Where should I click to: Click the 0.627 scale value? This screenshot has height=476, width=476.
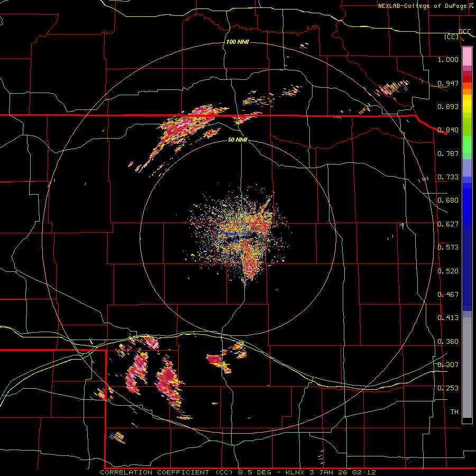click(448, 224)
